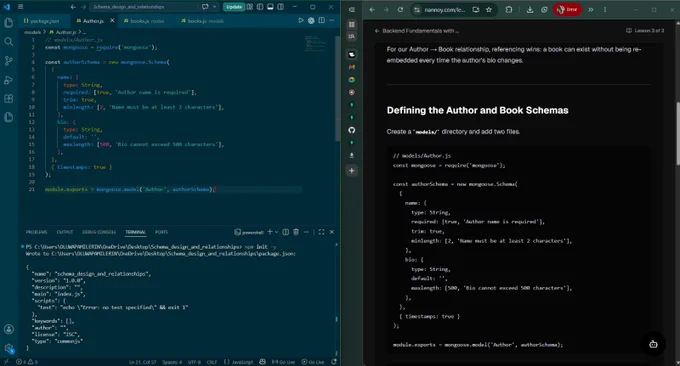The height and width of the screenshot is (366, 680).
Task: Toggle the secondary side bar layout icon
Action: point(281,7)
